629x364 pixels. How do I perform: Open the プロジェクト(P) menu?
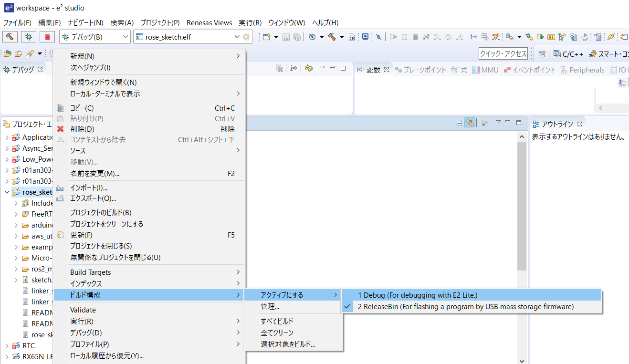(160, 22)
